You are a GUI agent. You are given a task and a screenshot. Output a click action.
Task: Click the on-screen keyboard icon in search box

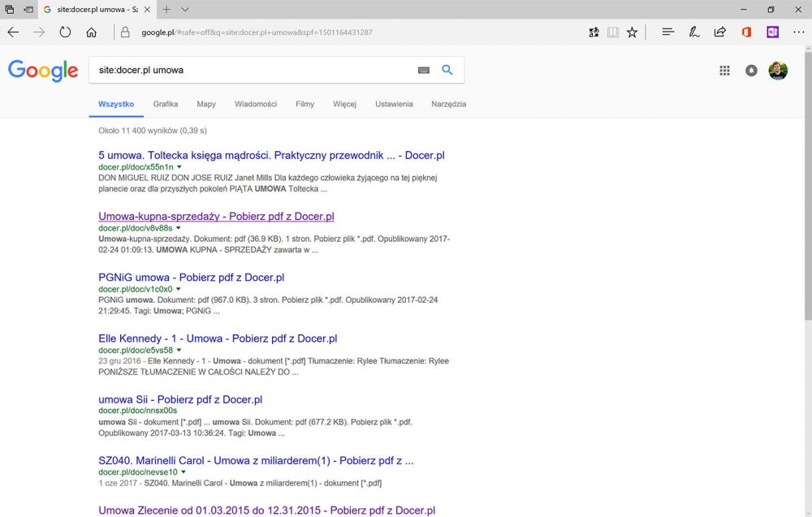pos(424,71)
